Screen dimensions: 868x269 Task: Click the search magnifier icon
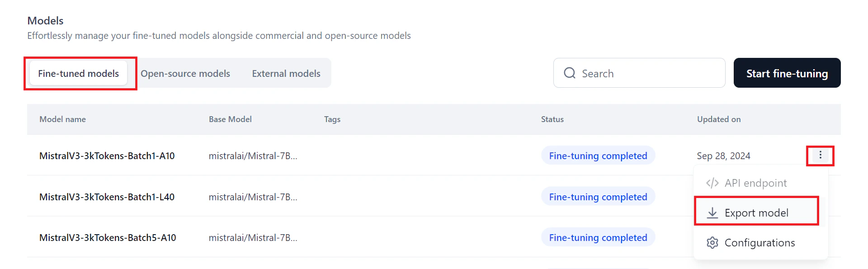point(569,73)
